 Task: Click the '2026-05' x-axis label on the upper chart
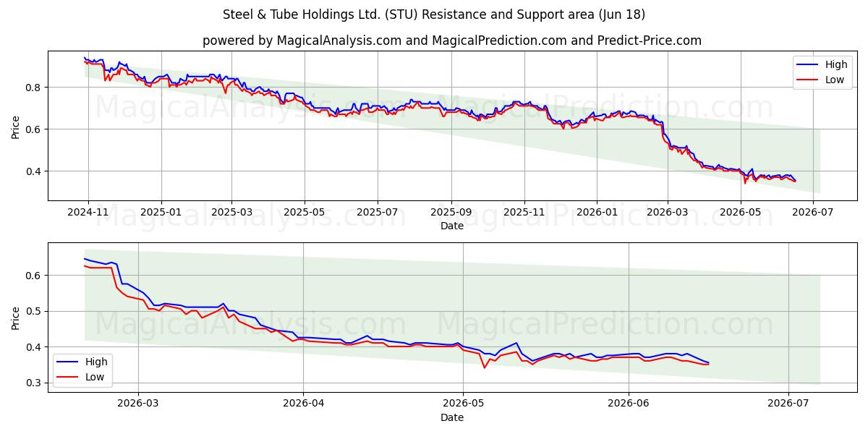point(740,212)
